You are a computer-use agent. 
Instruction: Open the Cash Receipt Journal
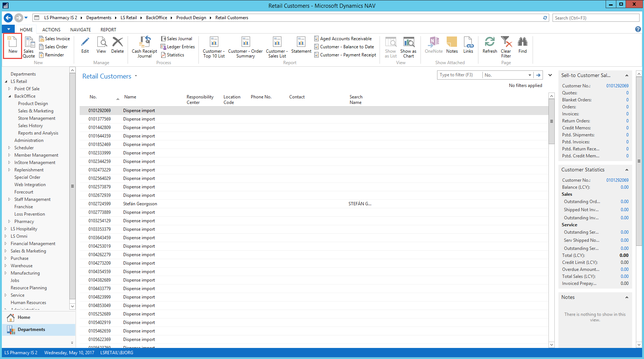(144, 46)
